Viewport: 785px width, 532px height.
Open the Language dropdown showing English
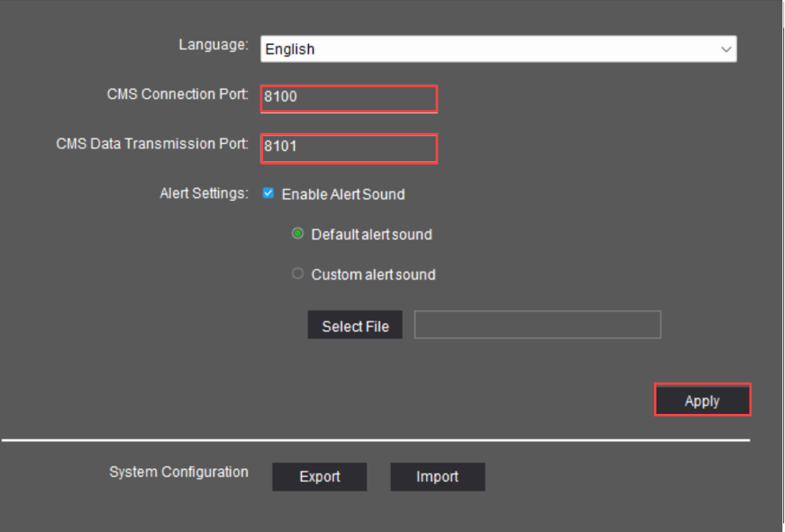point(498,49)
